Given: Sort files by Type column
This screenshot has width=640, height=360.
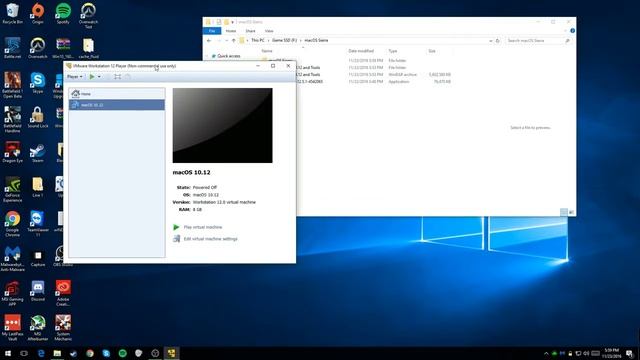Looking at the screenshot, I should pos(393,51).
